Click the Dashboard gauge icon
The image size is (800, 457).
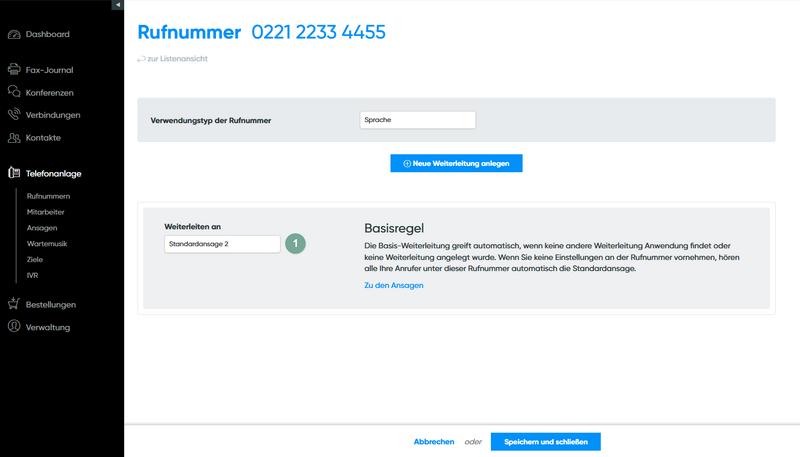tap(14, 35)
